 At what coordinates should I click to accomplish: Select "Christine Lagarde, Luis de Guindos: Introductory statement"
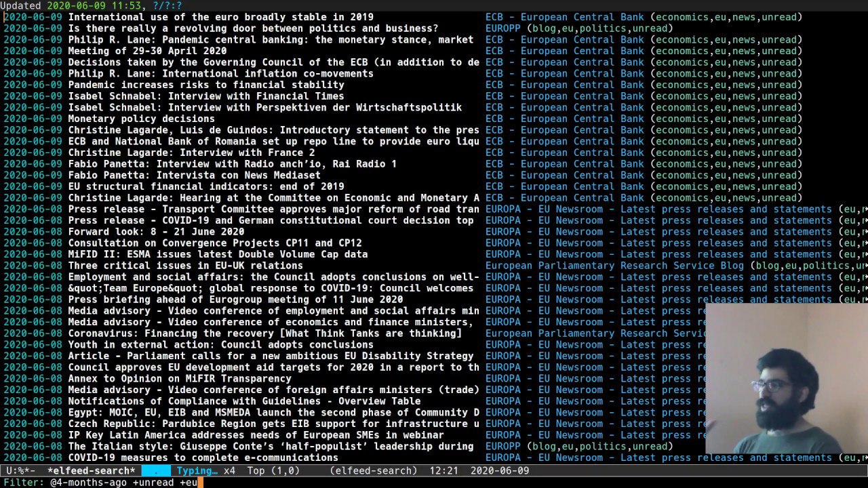[273, 130]
